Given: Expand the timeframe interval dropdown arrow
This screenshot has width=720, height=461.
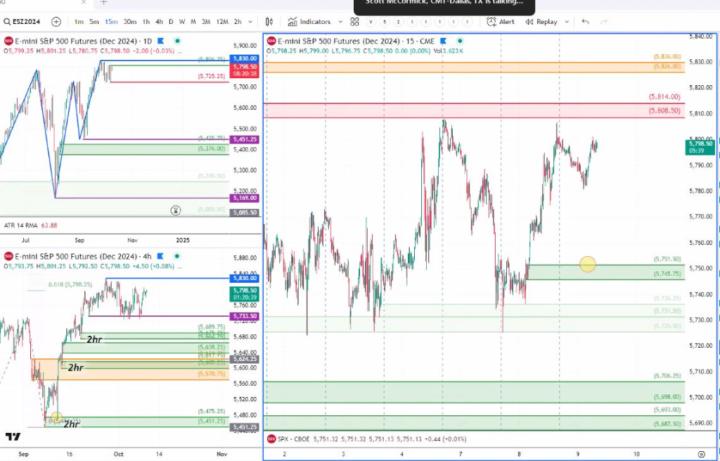Looking at the screenshot, I should [x=248, y=21].
